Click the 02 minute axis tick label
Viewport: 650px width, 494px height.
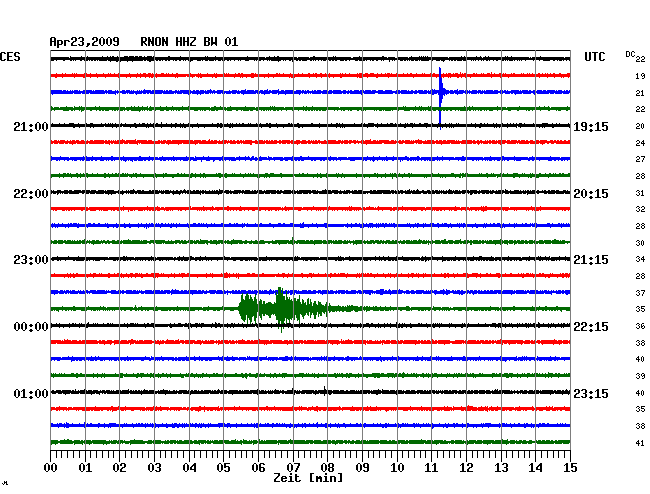tap(119, 467)
